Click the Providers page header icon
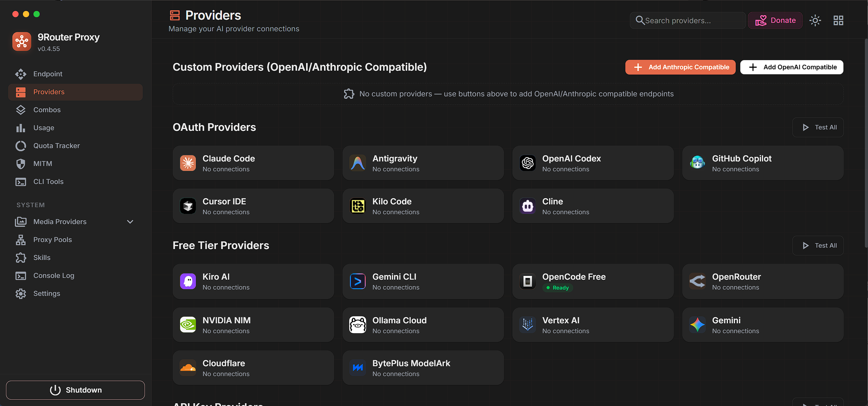Screen dimensions: 868x406 (x=175, y=15)
